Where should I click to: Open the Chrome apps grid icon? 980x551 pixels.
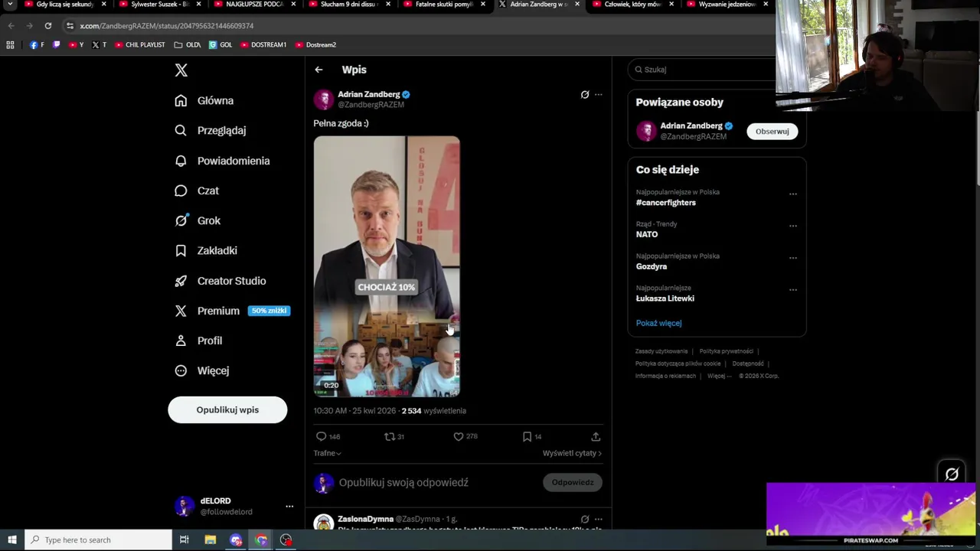pos(10,44)
